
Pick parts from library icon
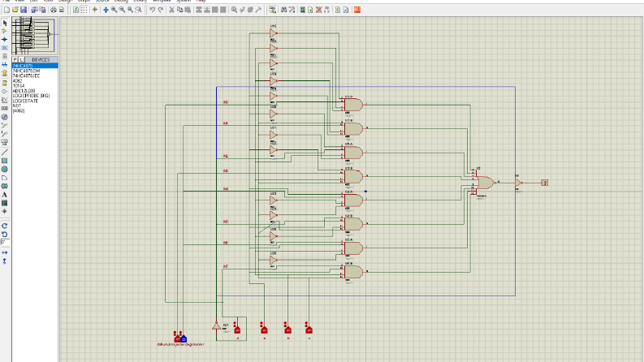coord(234,10)
